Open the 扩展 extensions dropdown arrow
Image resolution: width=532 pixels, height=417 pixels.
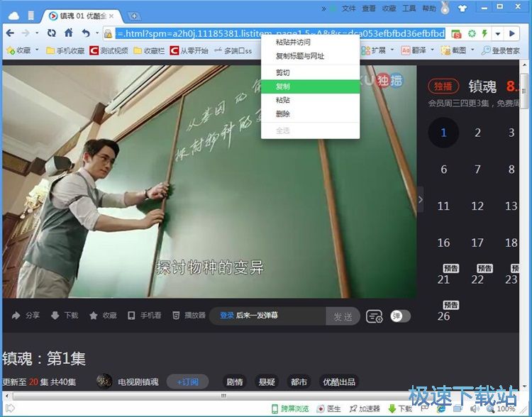pyautogui.click(x=392, y=50)
